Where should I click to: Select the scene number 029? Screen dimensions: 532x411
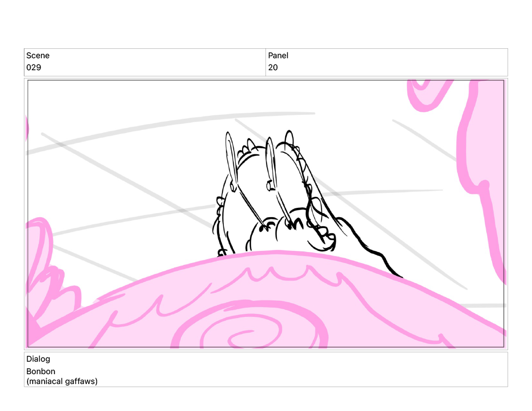point(34,68)
